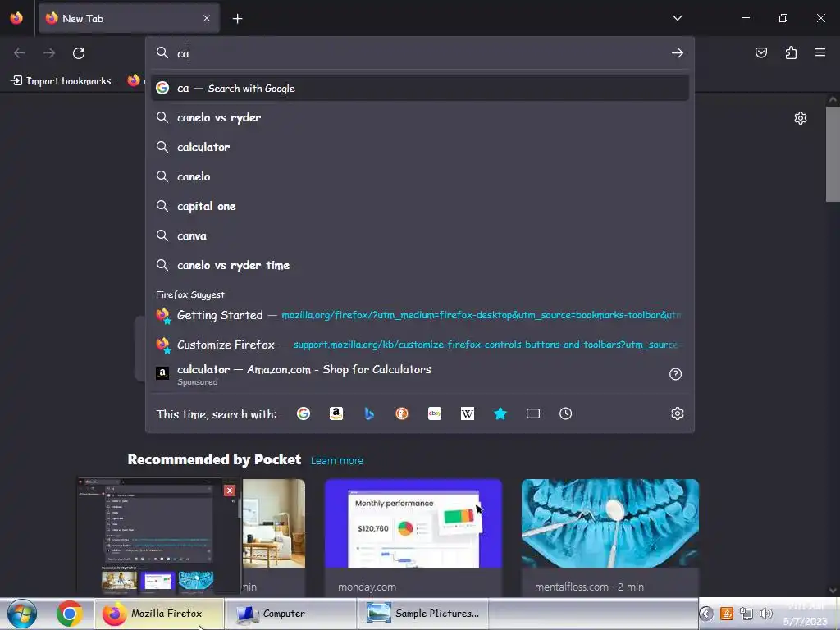
Task: Personalize new tab gear icon
Action: [801, 118]
